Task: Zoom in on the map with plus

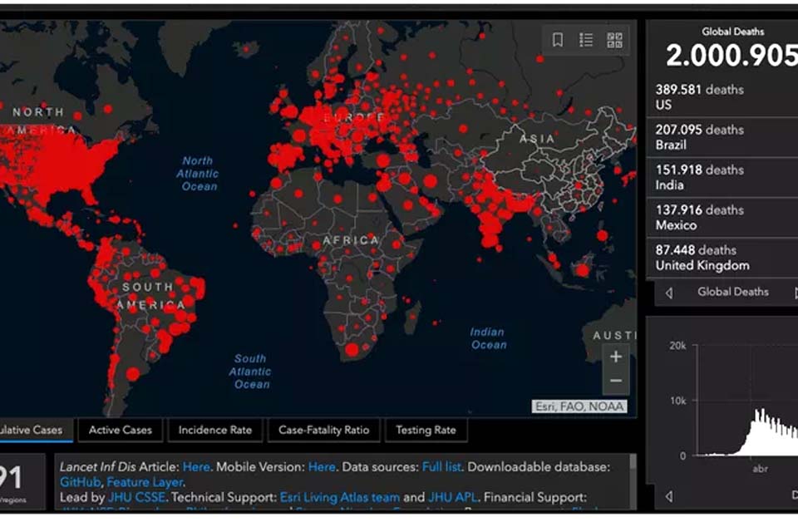Action: click(x=615, y=357)
